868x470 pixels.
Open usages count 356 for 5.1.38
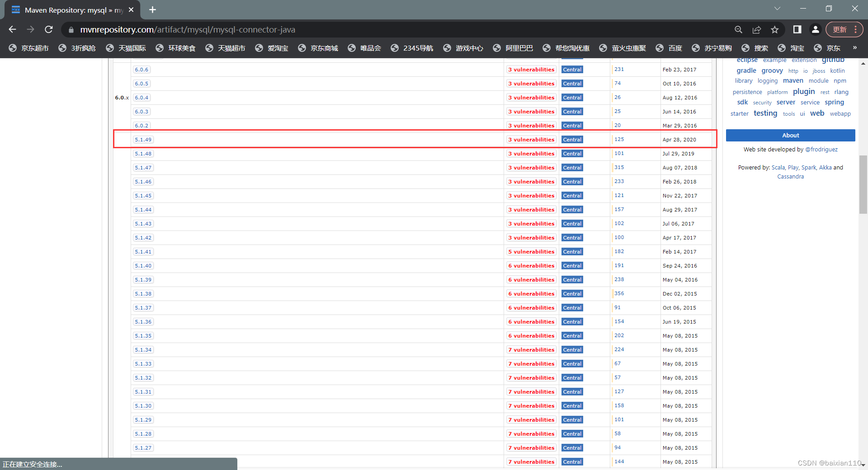click(x=619, y=293)
